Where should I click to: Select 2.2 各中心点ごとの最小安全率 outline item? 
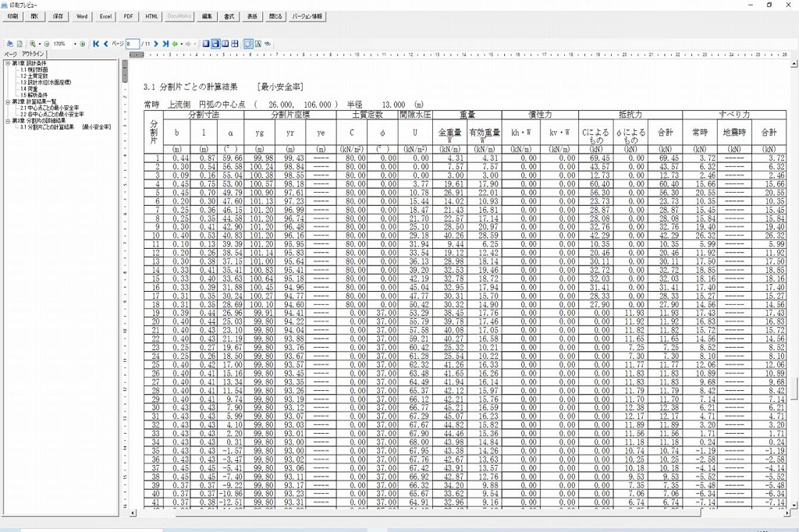tap(52, 115)
